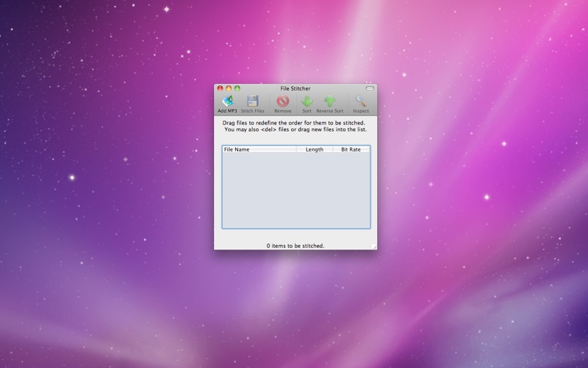The height and width of the screenshot is (368, 588).
Task: Sort list by File Name column header
Action: pyautogui.click(x=259, y=149)
